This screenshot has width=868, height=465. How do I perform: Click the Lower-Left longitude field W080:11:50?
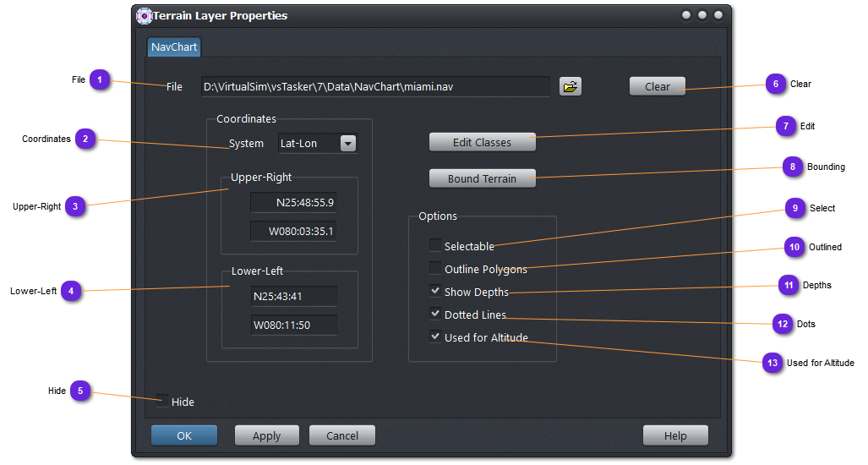[293, 325]
